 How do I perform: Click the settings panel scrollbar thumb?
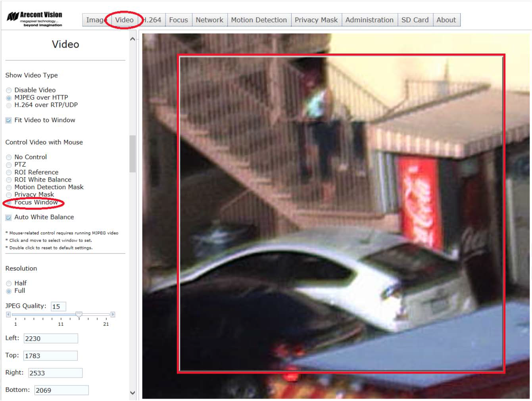(x=133, y=154)
